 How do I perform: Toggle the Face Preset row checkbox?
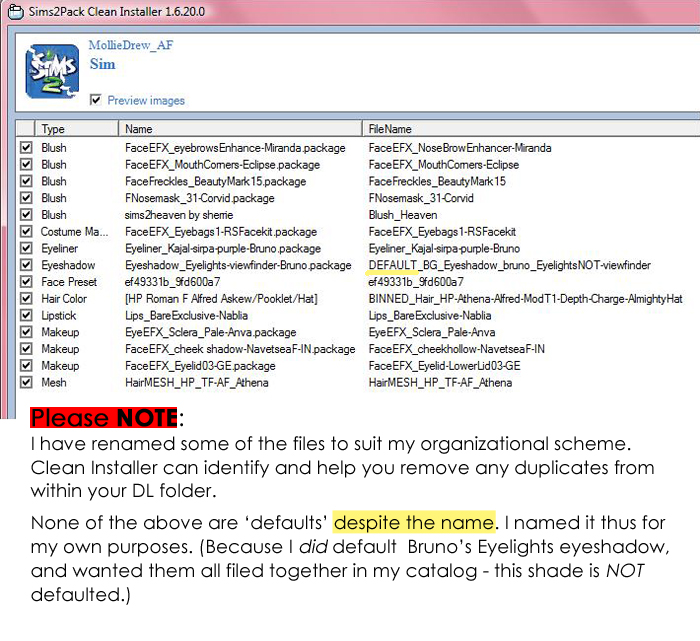pos(26,282)
